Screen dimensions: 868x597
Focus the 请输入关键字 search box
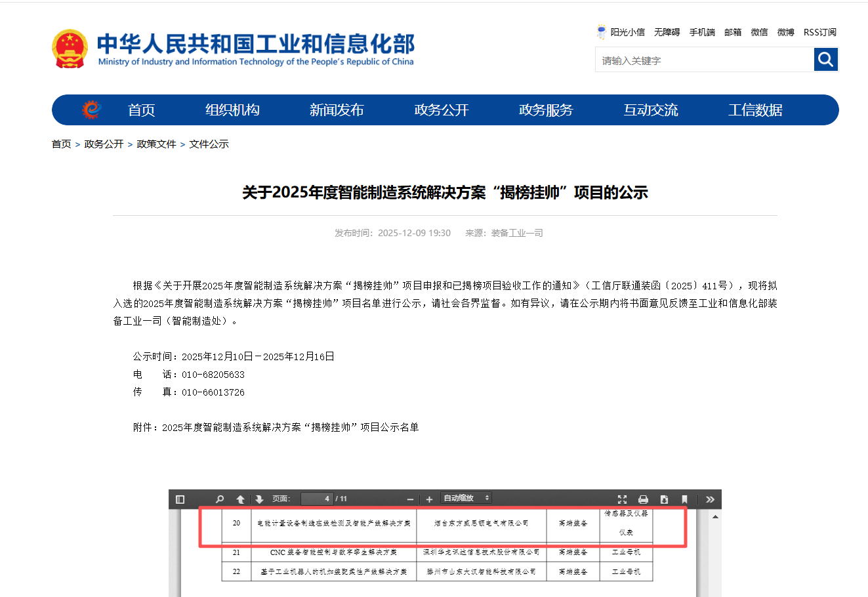704,60
